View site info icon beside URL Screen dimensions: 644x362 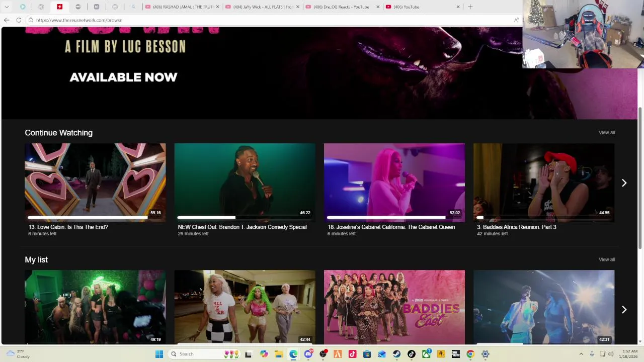click(31, 20)
